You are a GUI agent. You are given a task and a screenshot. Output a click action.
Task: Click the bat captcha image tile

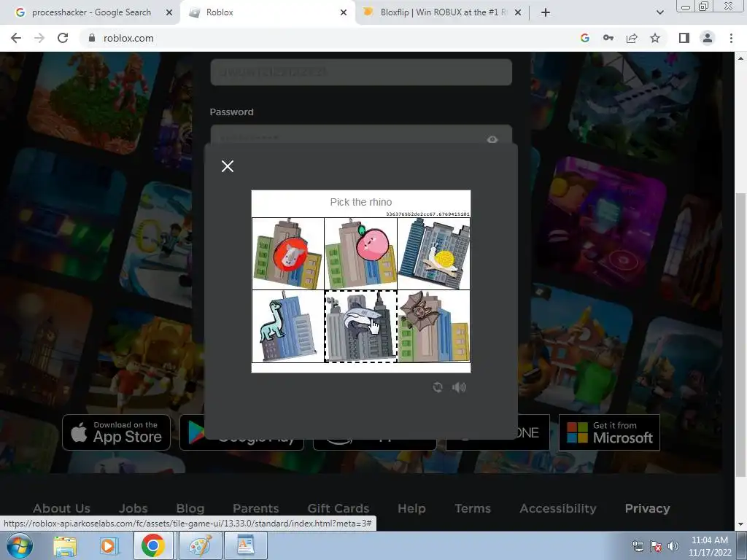434,326
